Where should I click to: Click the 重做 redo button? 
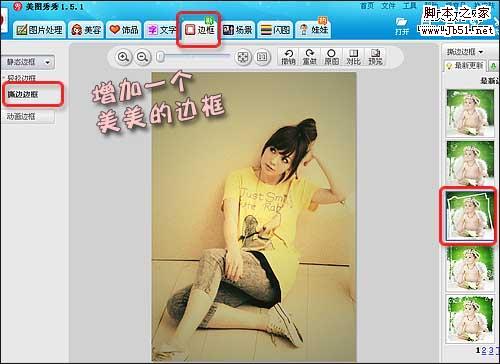click(x=310, y=57)
